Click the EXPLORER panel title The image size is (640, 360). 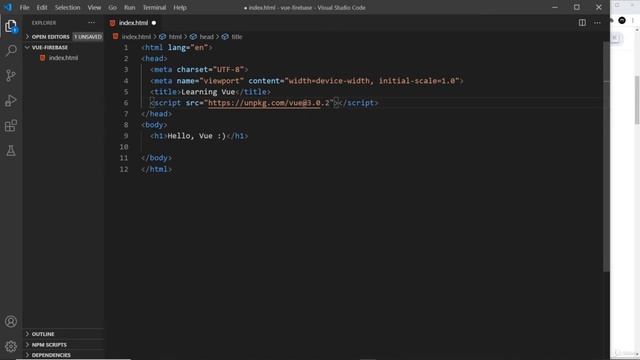tap(44, 23)
